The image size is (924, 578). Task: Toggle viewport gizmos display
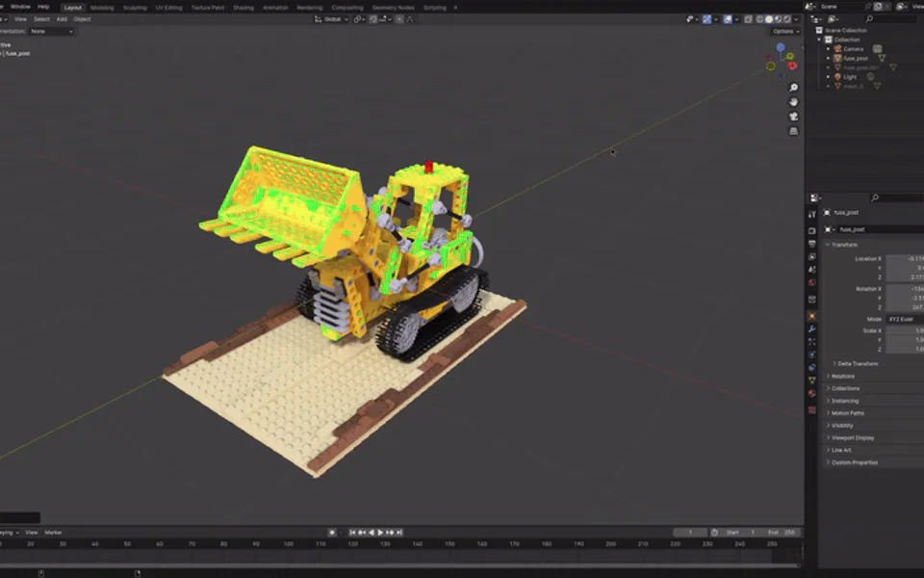coord(707,19)
